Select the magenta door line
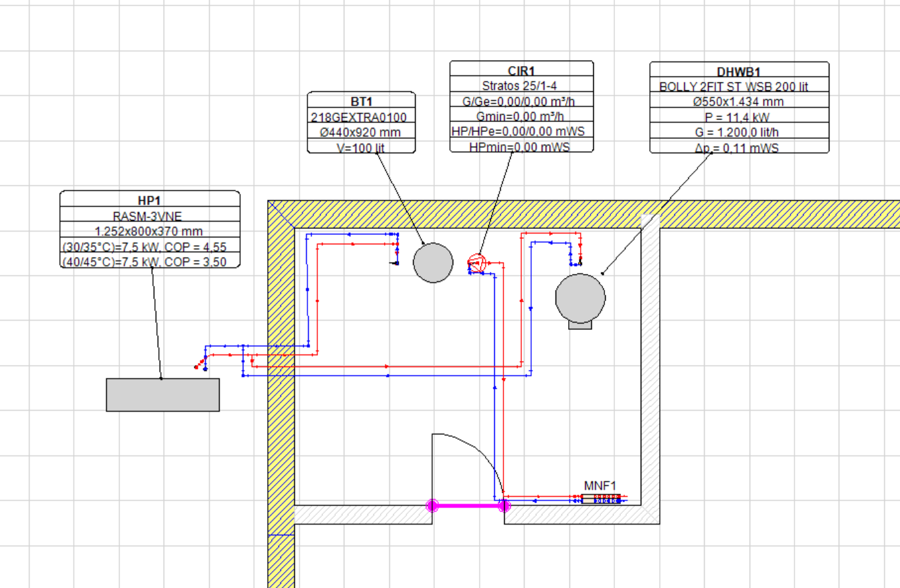Viewport: 900px width, 588px height. (x=468, y=506)
